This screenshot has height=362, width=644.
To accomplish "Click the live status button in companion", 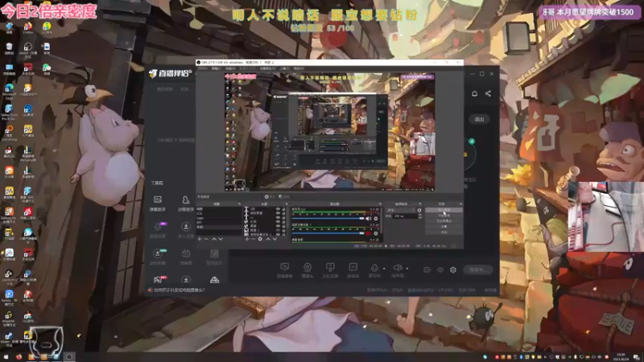I will [477, 269].
